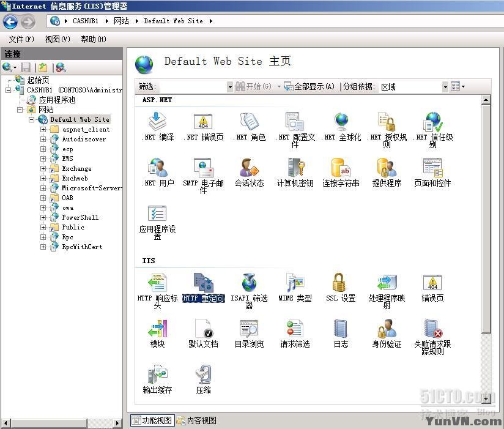Open the HTTP 响应标头 icon
Screen dimensions: 504x429
tap(158, 291)
